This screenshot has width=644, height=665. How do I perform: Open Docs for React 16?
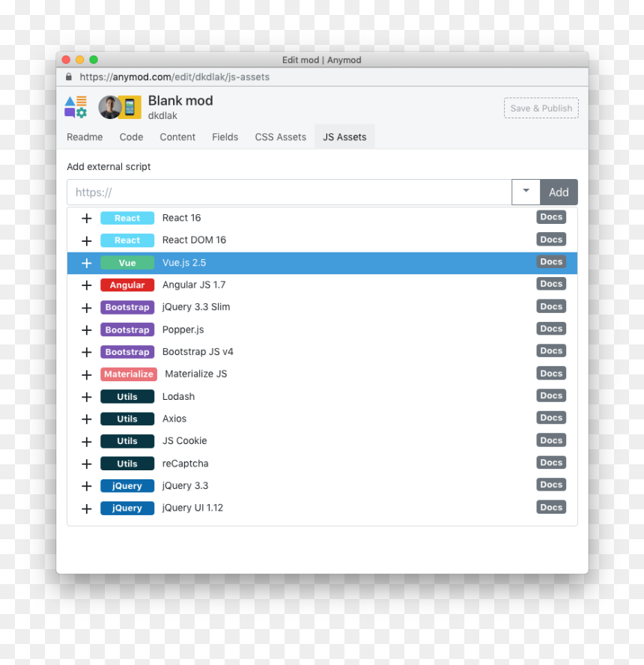click(551, 216)
